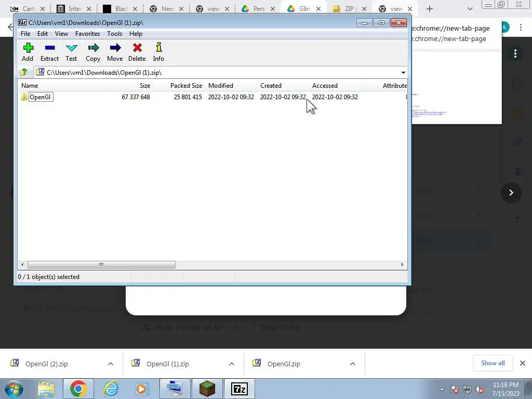Open OpenGl.zip from downloads bar
This screenshot has height=399, width=532.
coord(284,364)
